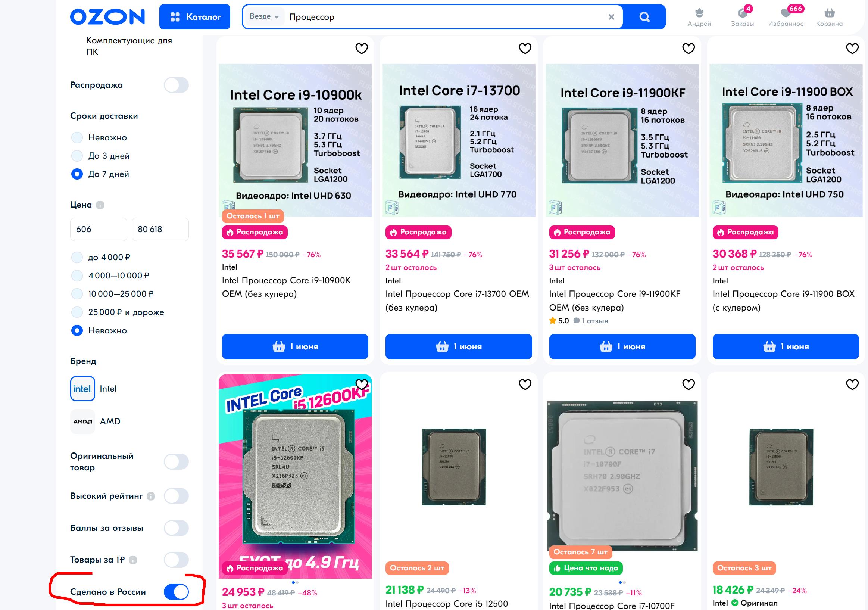868x610 pixels.
Task: Open the Intel Core i9-11900KF product image
Action: pos(622,140)
